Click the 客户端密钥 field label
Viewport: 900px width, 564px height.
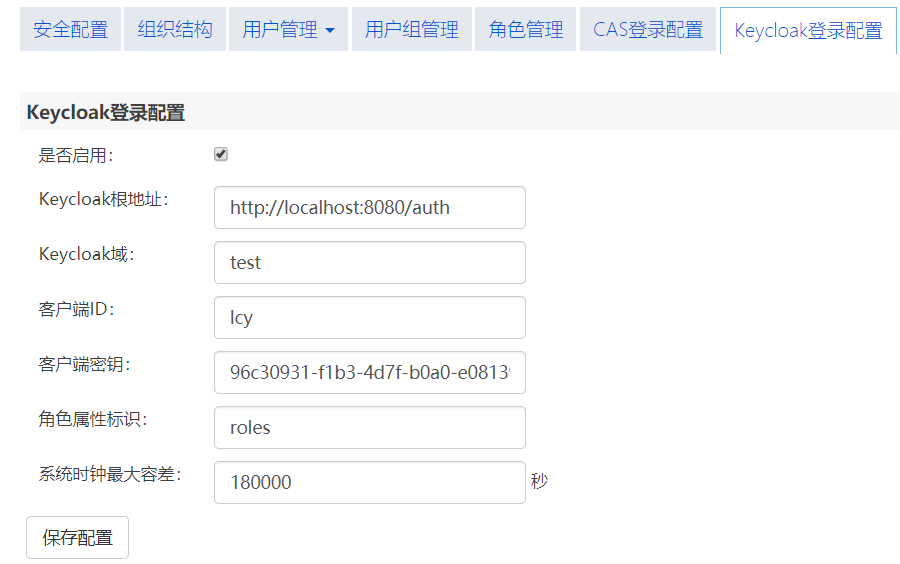(84, 364)
